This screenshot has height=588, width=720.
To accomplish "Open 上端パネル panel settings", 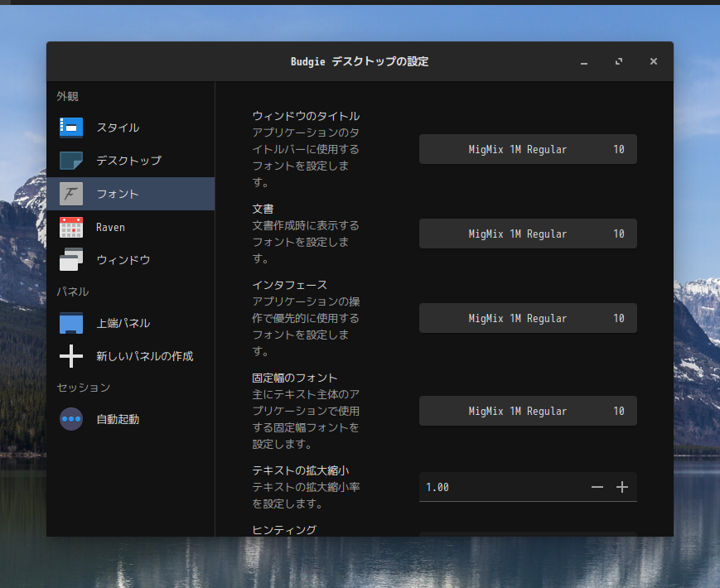I will tap(130, 323).
